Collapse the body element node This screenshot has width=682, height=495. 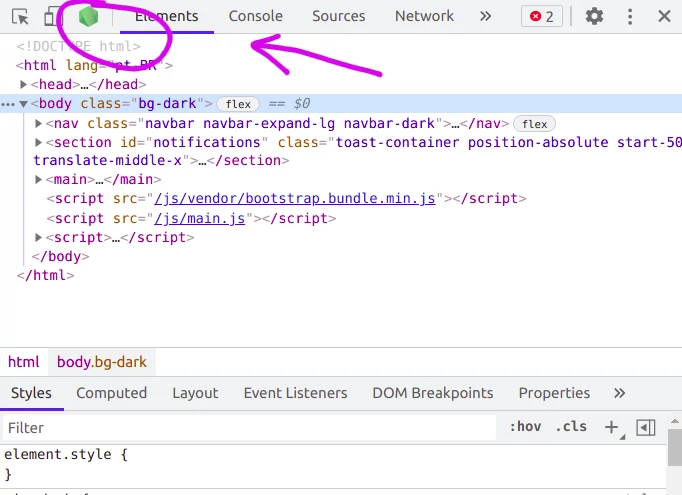point(23,104)
